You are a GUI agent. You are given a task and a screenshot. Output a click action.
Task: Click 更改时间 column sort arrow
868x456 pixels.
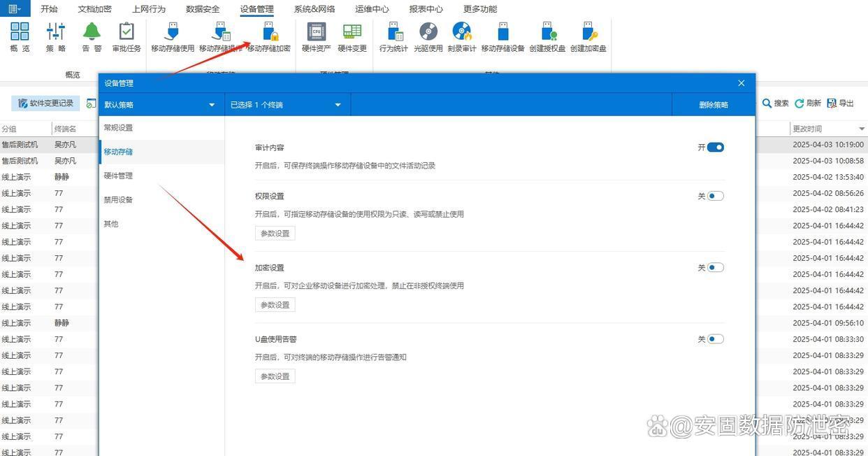tap(861, 129)
